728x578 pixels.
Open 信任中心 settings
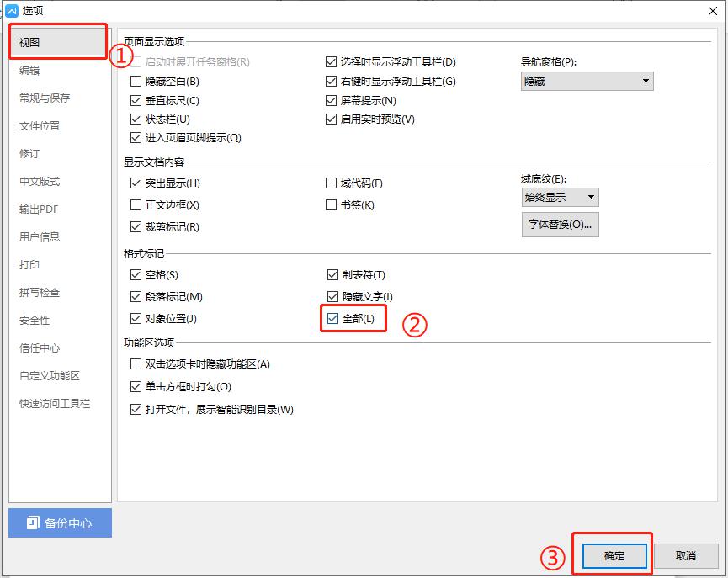[40, 348]
